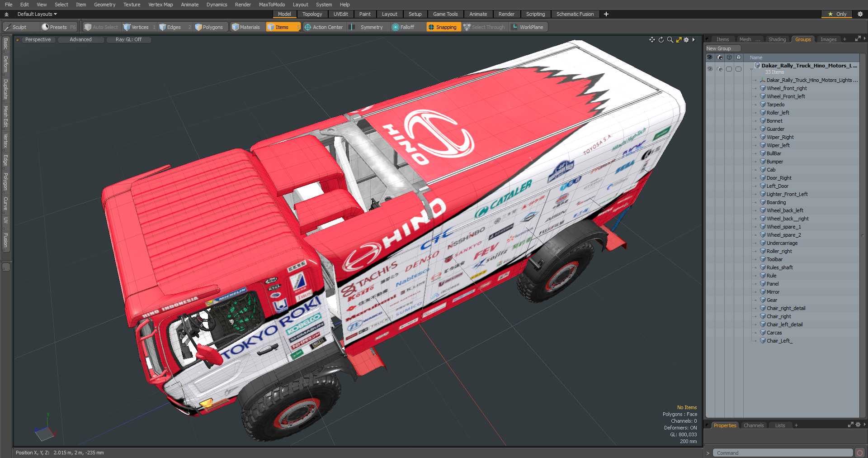Click the viewport zoom magnifier icon

click(670, 40)
